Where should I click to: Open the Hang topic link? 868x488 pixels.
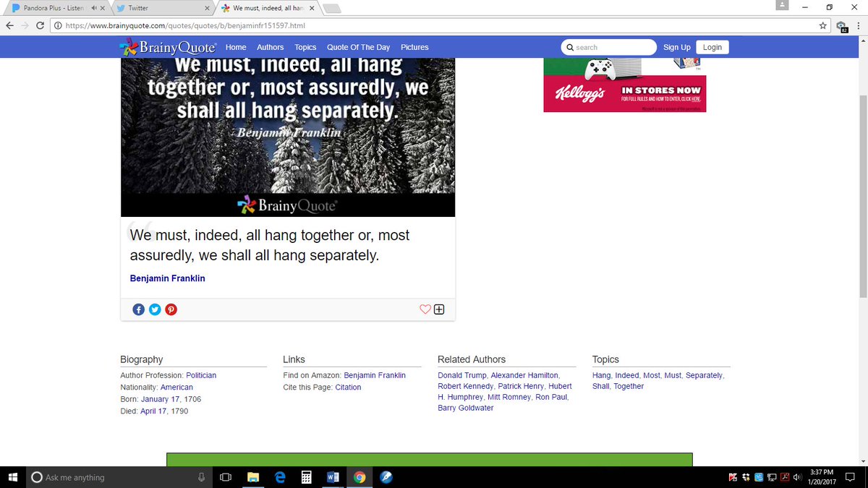pyautogui.click(x=601, y=375)
